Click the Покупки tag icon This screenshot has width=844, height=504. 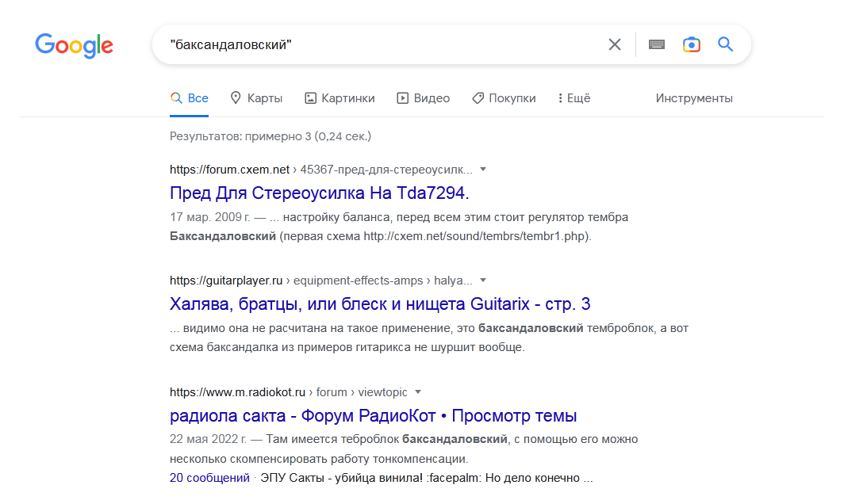click(x=478, y=98)
